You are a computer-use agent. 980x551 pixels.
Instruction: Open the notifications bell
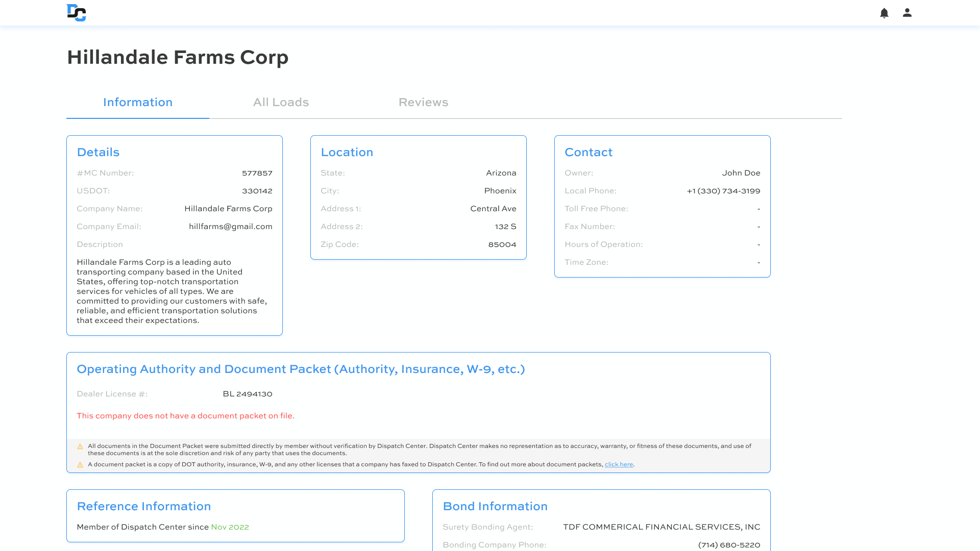click(x=884, y=13)
